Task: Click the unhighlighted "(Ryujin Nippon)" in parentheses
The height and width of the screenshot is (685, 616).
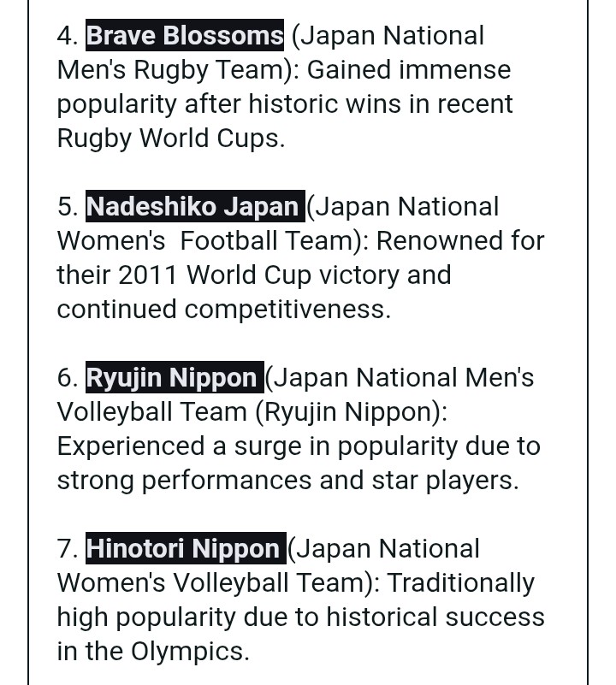Action: (x=350, y=411)
